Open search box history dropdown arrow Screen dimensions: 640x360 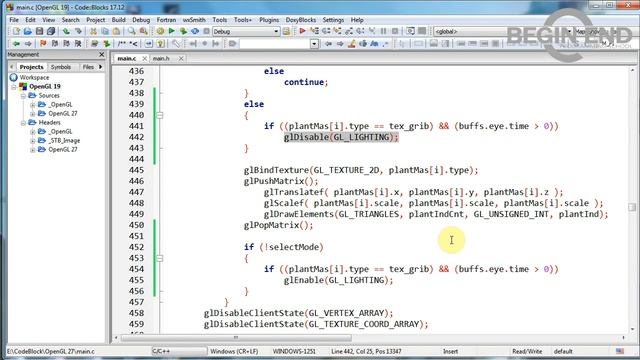click(x=314, y=44)
